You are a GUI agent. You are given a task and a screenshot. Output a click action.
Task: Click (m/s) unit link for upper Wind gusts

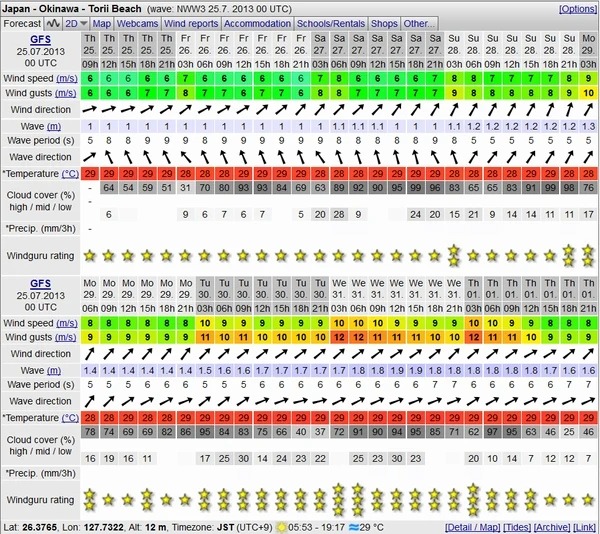[66, 93]
